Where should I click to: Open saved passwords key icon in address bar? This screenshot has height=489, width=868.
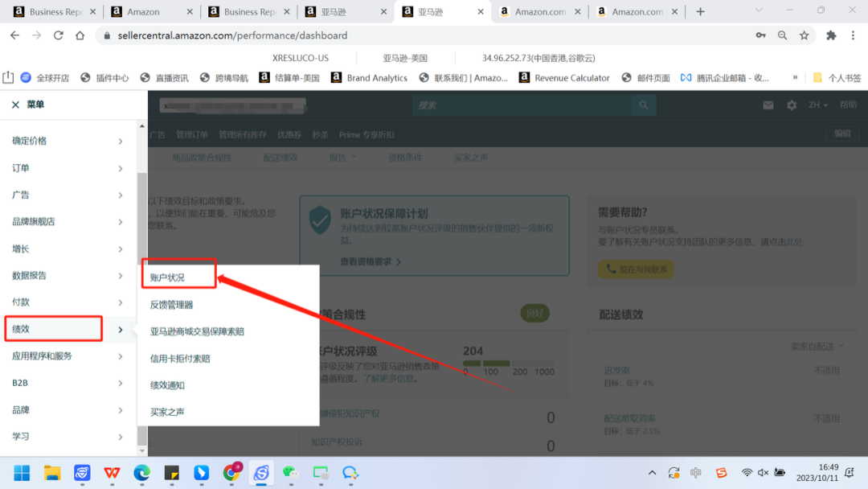[760, 35]
